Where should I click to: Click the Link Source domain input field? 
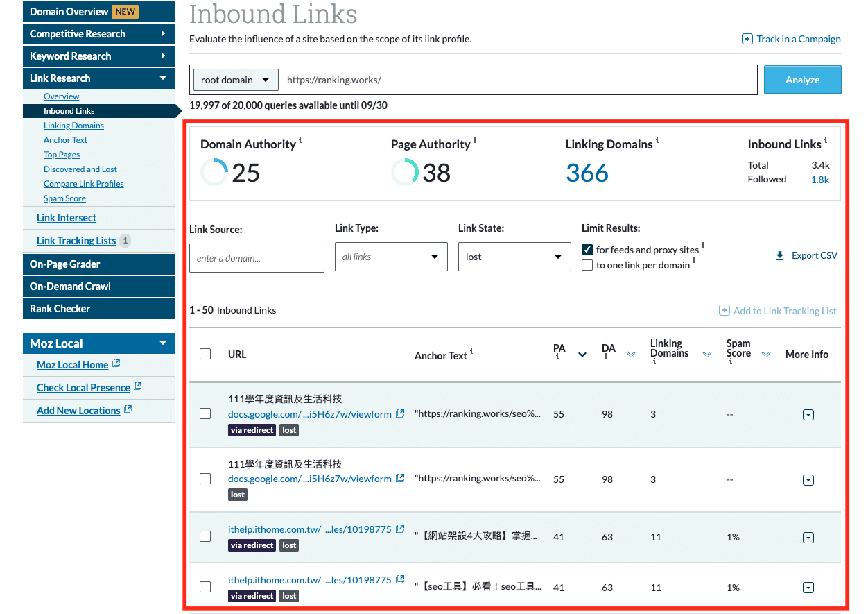[x=257, y=258]
